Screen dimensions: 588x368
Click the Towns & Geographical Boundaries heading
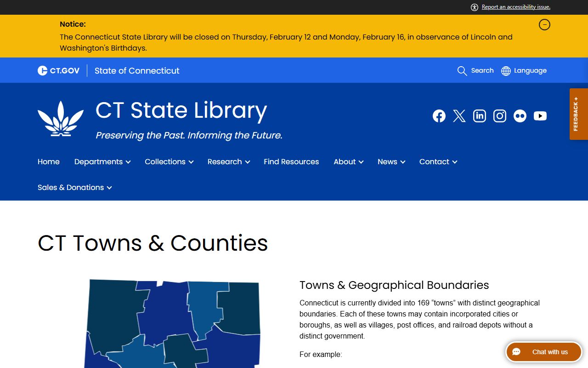pyautogui.click(x=394, y=285)
